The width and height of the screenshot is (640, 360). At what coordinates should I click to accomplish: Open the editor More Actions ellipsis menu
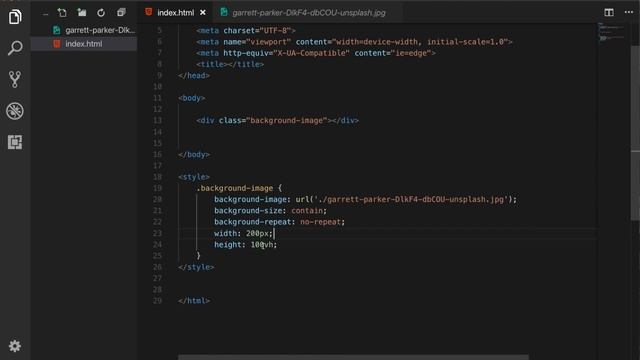coord(629,12)
